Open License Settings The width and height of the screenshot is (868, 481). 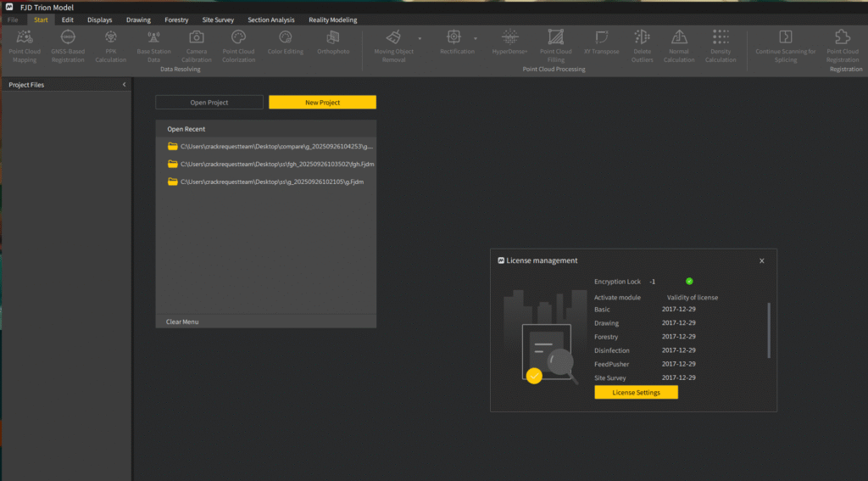[636, 392]
